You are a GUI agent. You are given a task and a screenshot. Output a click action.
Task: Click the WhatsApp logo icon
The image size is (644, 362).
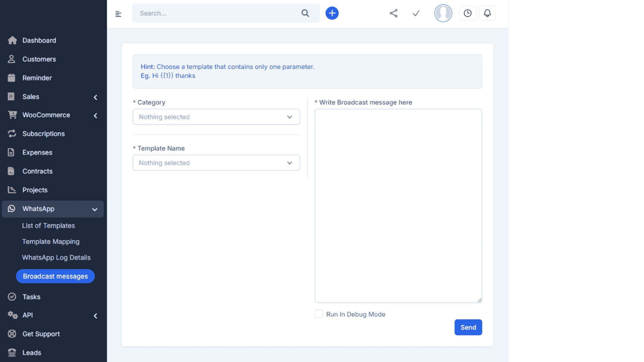(11, 208)
